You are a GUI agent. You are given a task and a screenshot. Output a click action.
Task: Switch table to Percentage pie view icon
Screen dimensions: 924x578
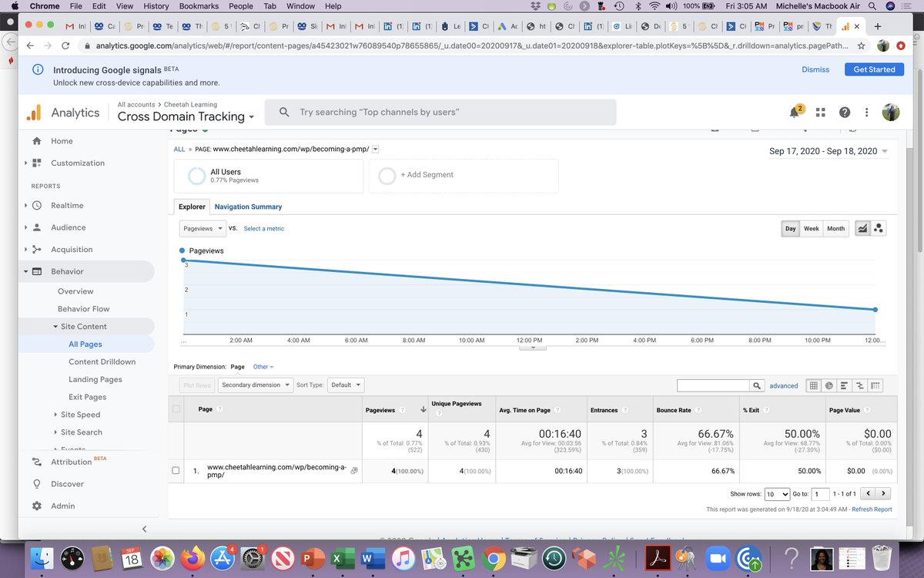point(829,385)
